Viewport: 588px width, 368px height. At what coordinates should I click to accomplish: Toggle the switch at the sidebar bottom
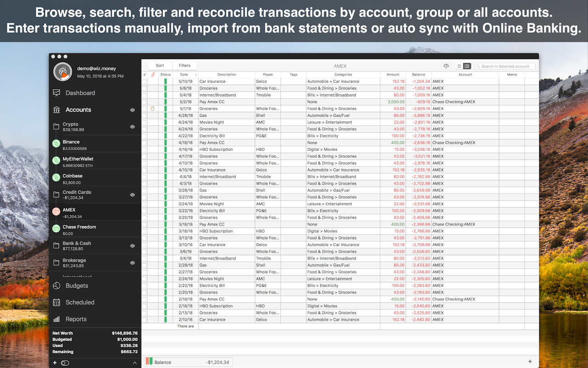pyautogui.click(x=65, y=363)
